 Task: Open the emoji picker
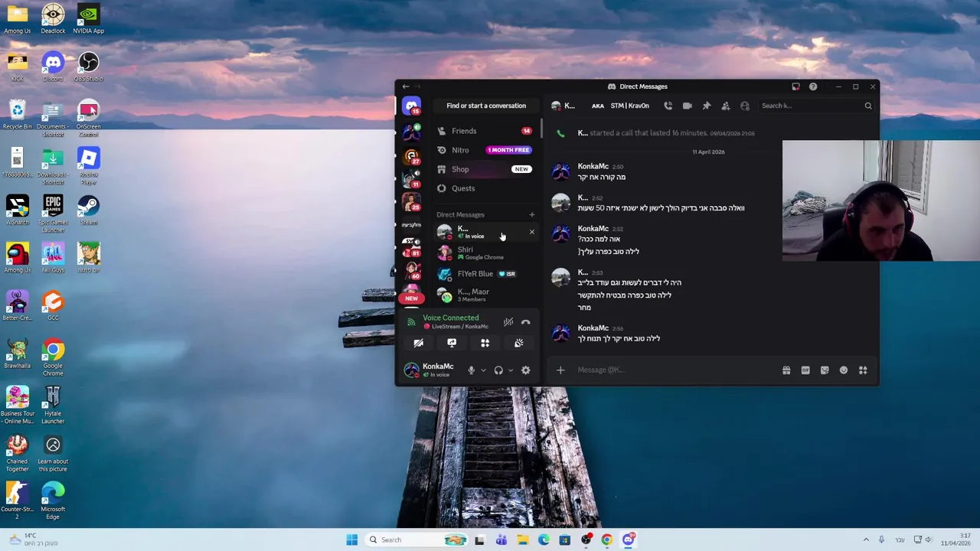[x=844, y=370]
